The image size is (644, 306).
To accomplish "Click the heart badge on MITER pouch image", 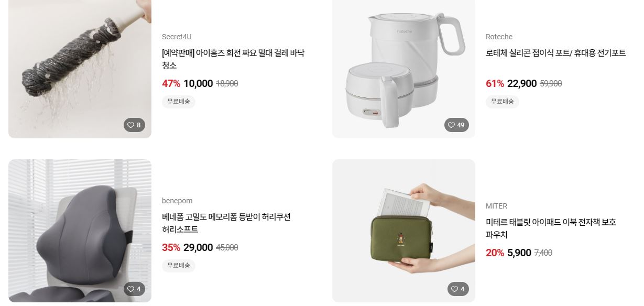I will (x=458, y=289).
